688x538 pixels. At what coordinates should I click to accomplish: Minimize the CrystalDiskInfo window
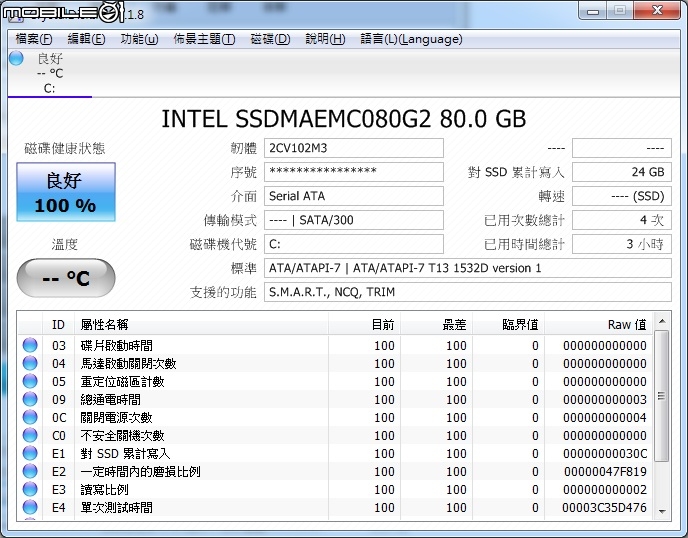(593, 11)
